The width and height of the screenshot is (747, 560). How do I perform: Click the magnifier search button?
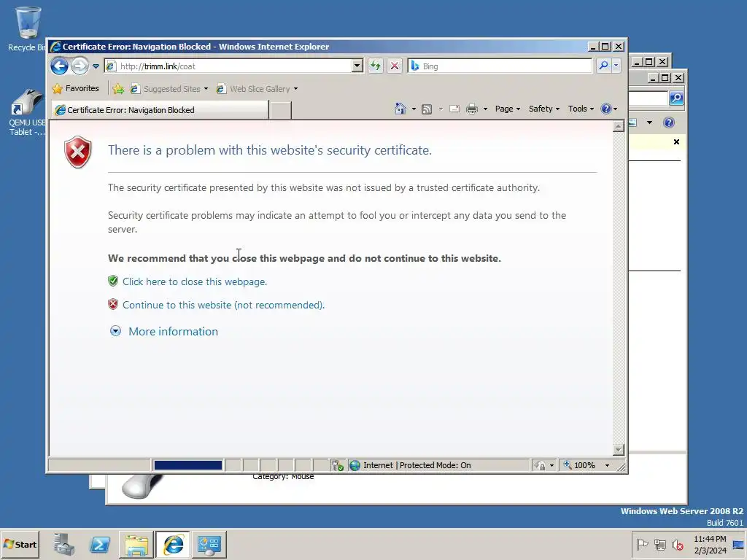coord(603,66)
